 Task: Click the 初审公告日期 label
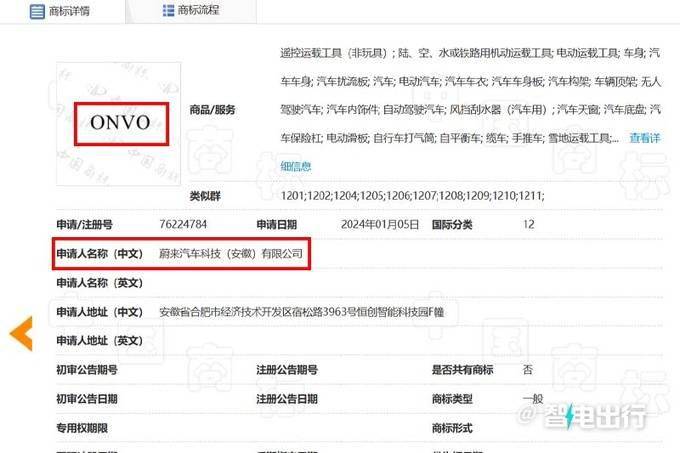(x=87, y=399)
